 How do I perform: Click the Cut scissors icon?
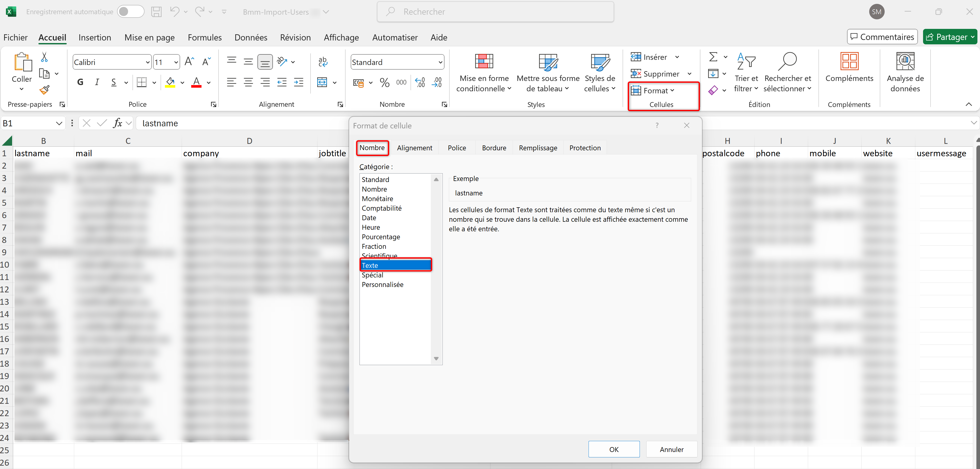pos(44,57)
